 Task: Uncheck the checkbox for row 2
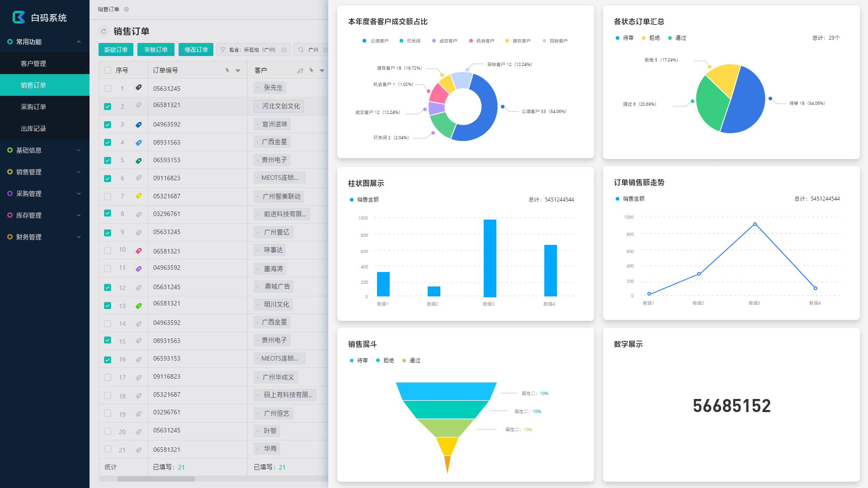pyautogui.click(x=108, y=107)
